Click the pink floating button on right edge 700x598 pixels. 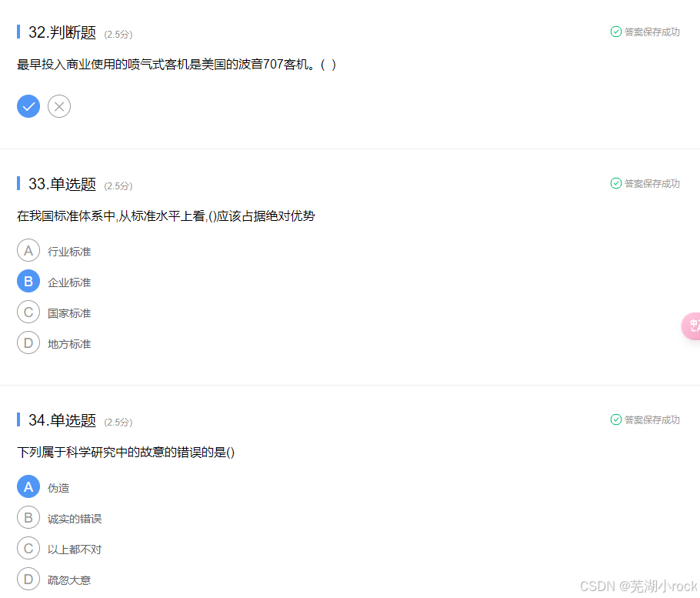pyautogui.click(x=691, y=326)
